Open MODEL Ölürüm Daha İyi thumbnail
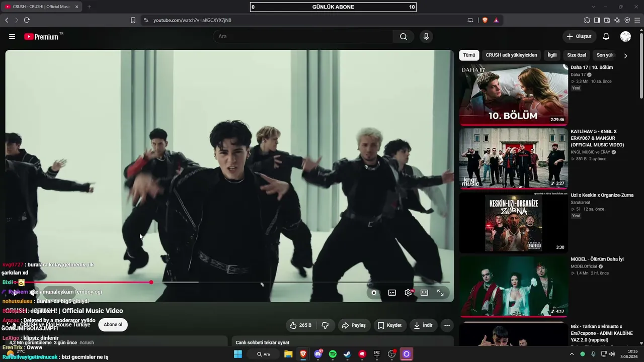 point(514,287)
